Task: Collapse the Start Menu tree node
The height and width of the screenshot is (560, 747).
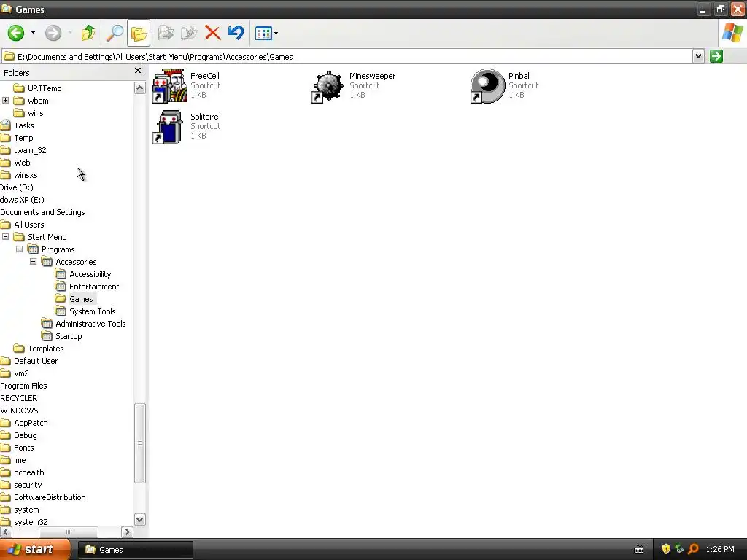Action: click(x=5, y=237)
